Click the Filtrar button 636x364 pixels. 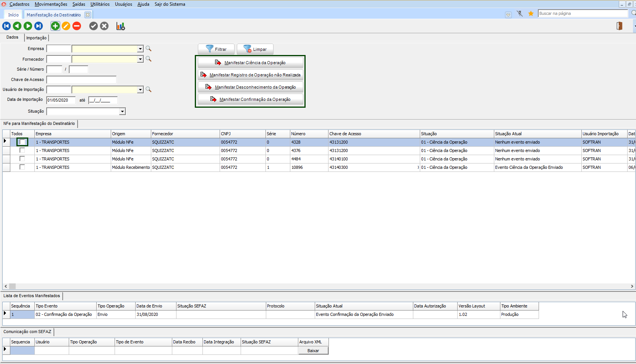216,49
